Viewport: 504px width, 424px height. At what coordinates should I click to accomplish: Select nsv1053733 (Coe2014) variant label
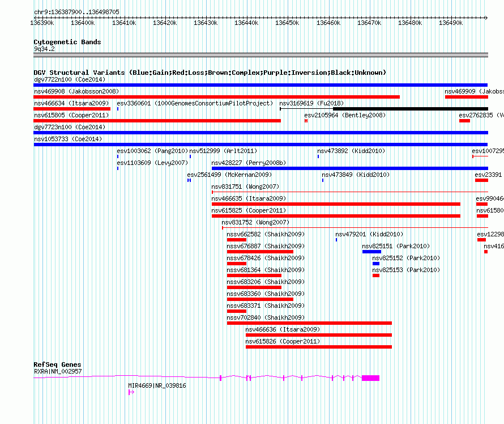point(68,139)
